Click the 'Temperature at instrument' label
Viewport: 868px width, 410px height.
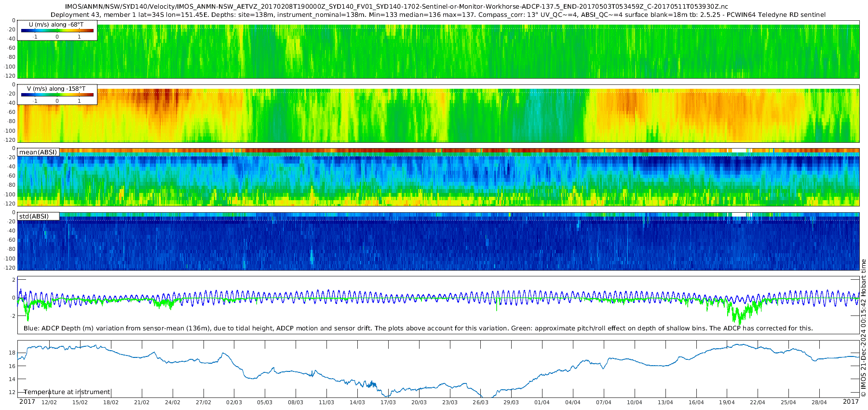point(67,392)
